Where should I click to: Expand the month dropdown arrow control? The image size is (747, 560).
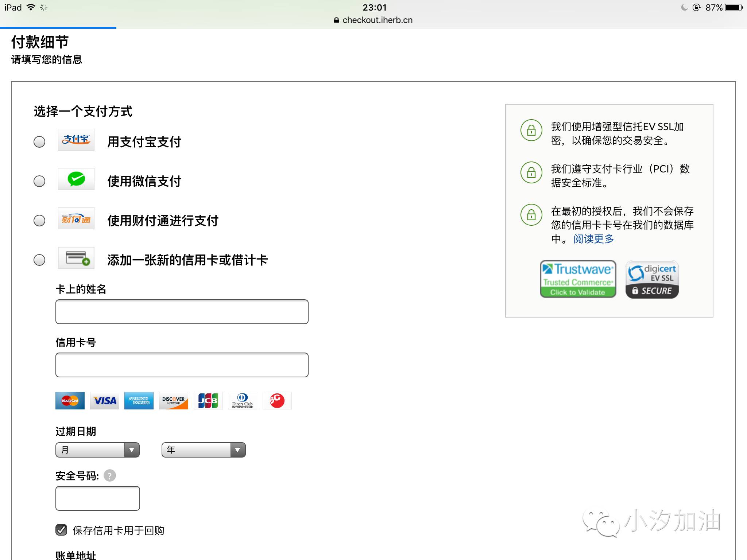tap(132, 450)
